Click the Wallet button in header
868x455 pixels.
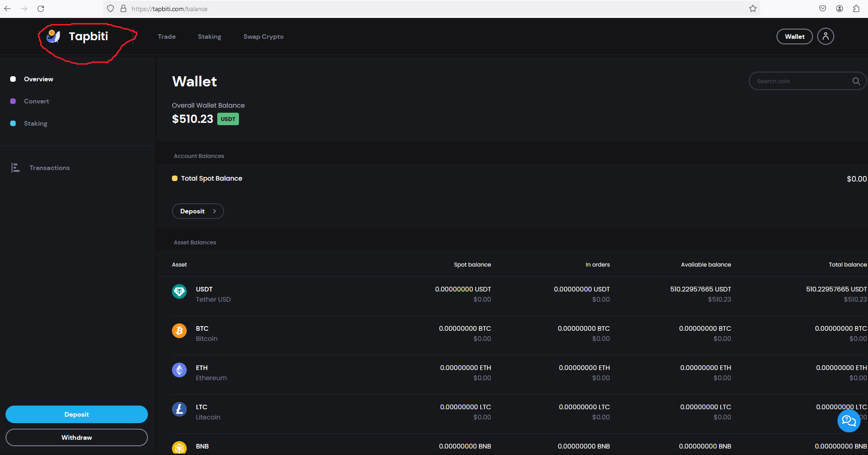pos(795,36)
